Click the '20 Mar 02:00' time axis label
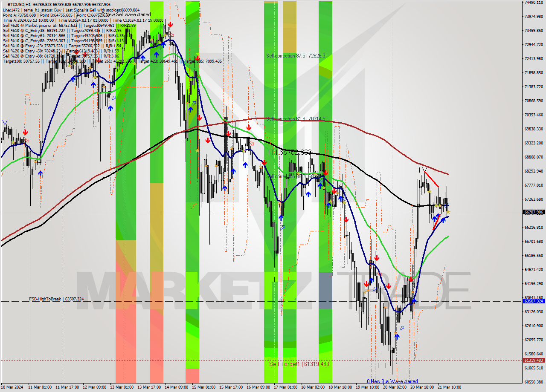 click(x=396, y=387)
